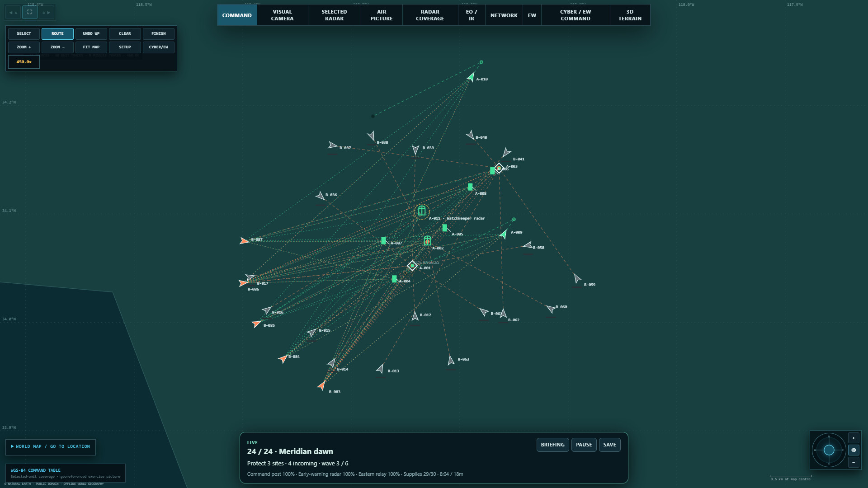This screenshot has width=868, height=488.
Task: Finish the route
Action: 158,34
